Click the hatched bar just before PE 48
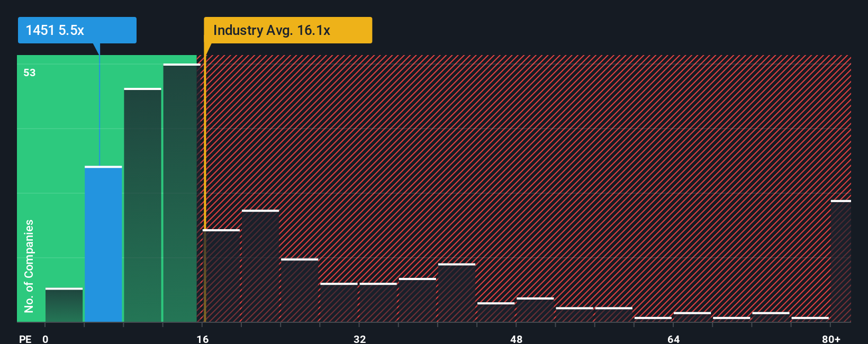The width and height of the screenshot is (868, 344). pos(496,312)
